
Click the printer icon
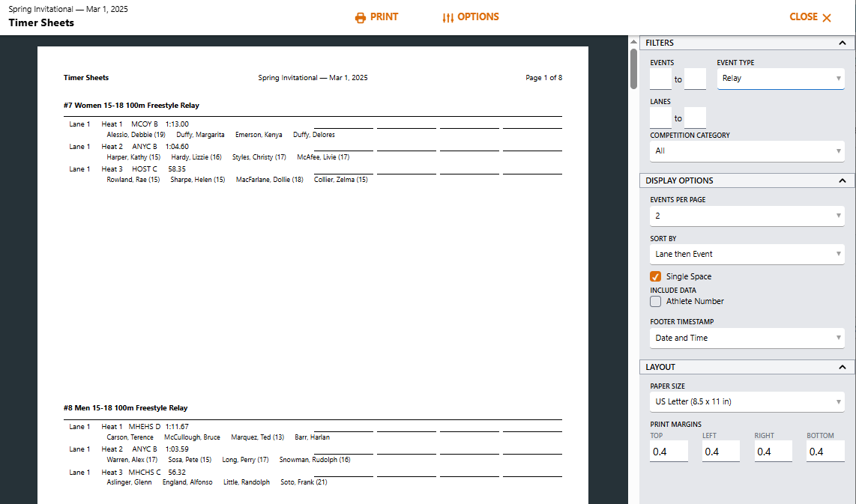pos(361,17)
